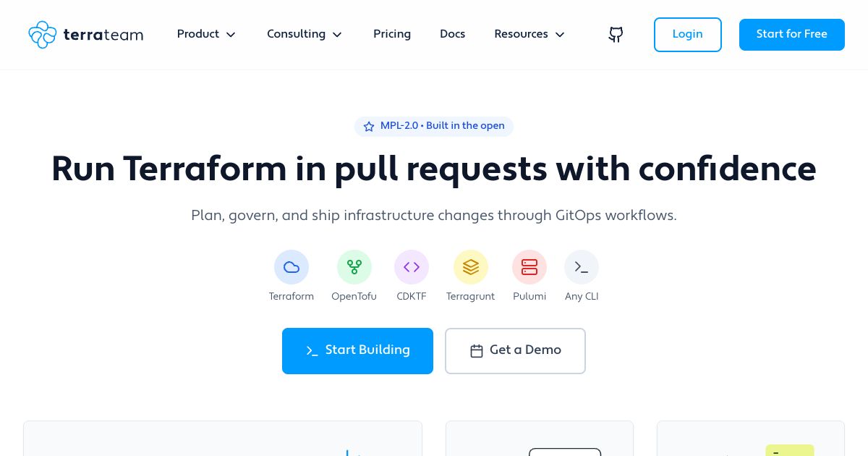Select the Pulumi server icon
868x456 pixels.
[x=529, y=267]
